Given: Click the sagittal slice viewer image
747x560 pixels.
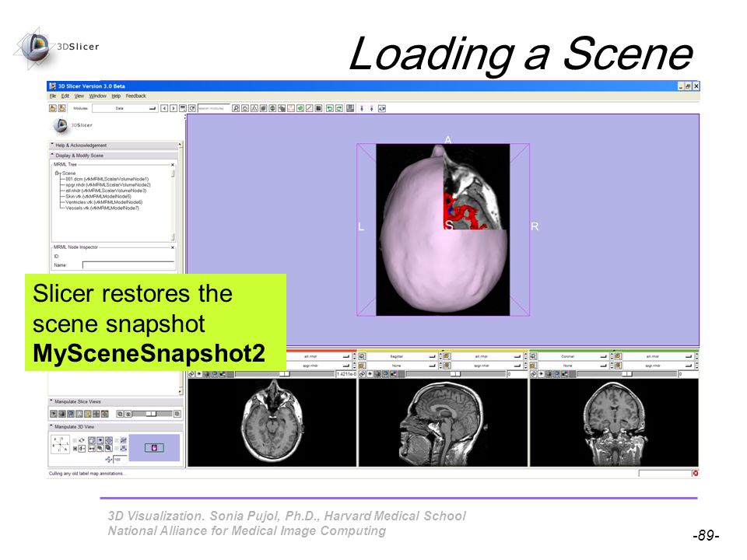Looking at the screenshot, I should tap(443, 422).
